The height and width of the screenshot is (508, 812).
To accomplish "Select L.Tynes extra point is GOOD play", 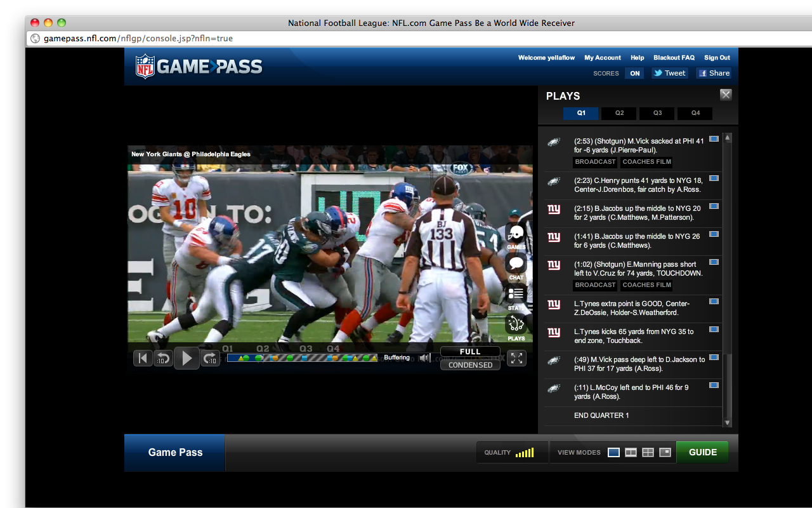I will pyautogui.click(x=633, y=309).
